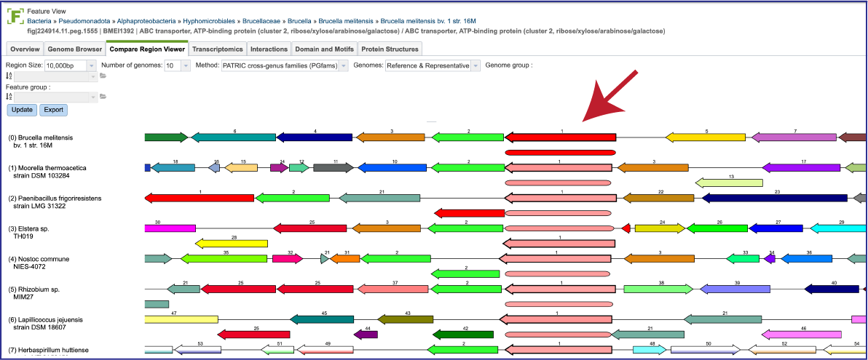Click sort A-Z icon under Feature group label
The height and width of the screenshot is (360, 868).
(x=9, y=97)
